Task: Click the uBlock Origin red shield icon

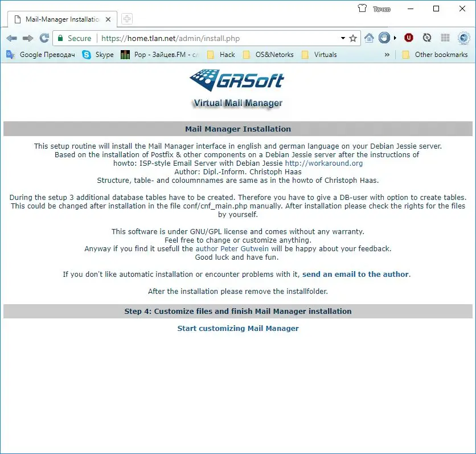Action: click(408, 38)
